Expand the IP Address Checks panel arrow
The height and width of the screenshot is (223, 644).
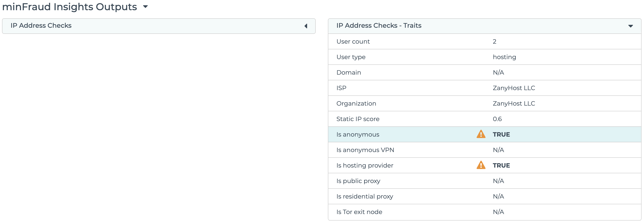pyautogui.click(x=306, y=26)
